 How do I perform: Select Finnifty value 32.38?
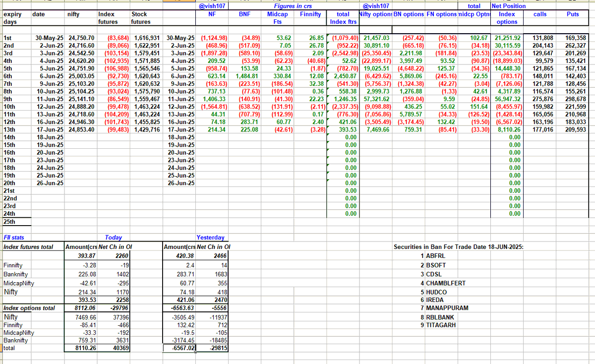315,83
